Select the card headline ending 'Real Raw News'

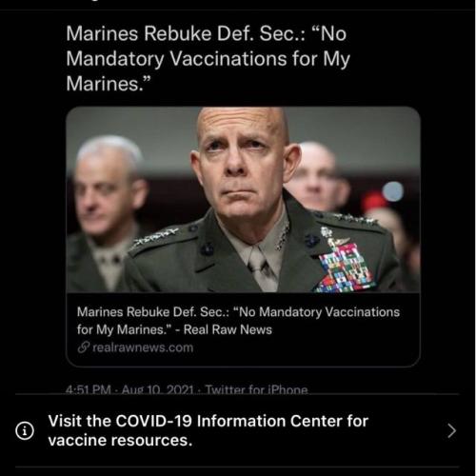click(238, 321)
